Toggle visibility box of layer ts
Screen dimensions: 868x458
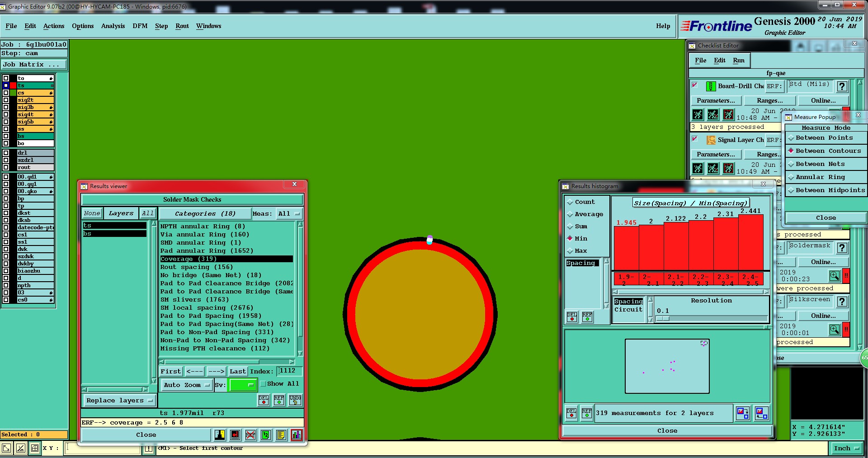point(6,85)
